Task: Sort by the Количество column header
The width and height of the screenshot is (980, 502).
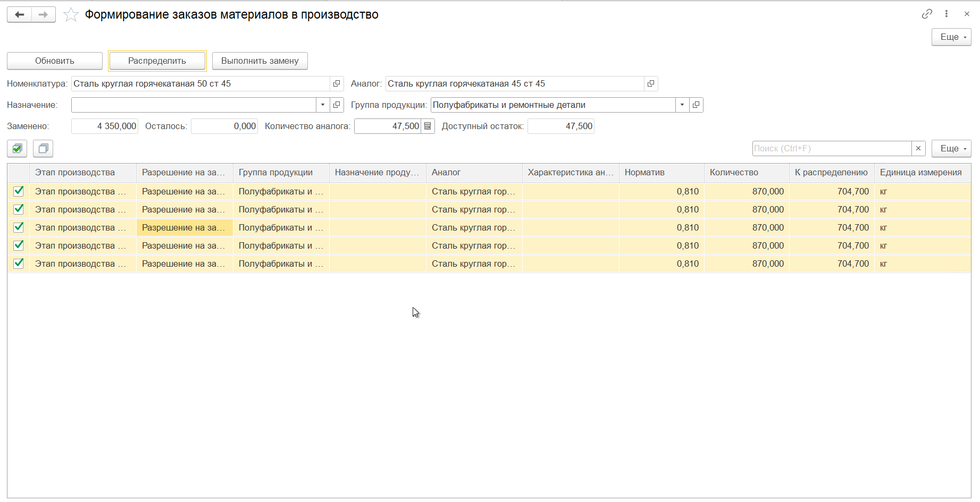Action: point(746,173)
